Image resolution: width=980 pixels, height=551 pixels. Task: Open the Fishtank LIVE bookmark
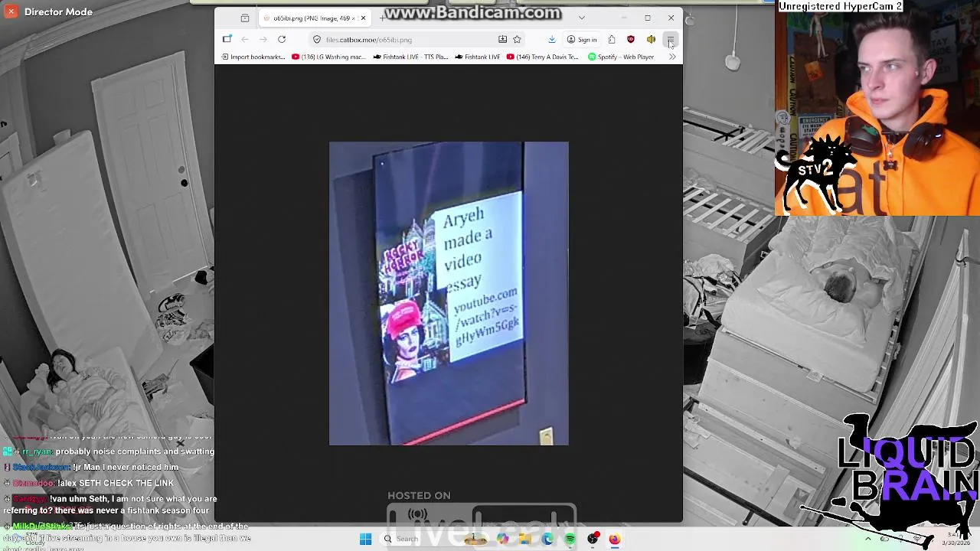coord(478,57)
